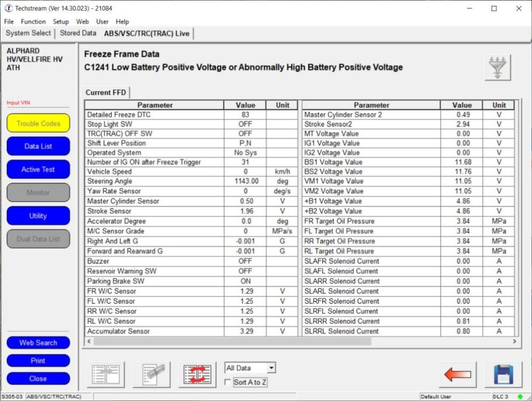The height and width of the screenshot is (401, 532).
Task: Select the +B1 Voltage Value row
Action: (x=408, y=201)
